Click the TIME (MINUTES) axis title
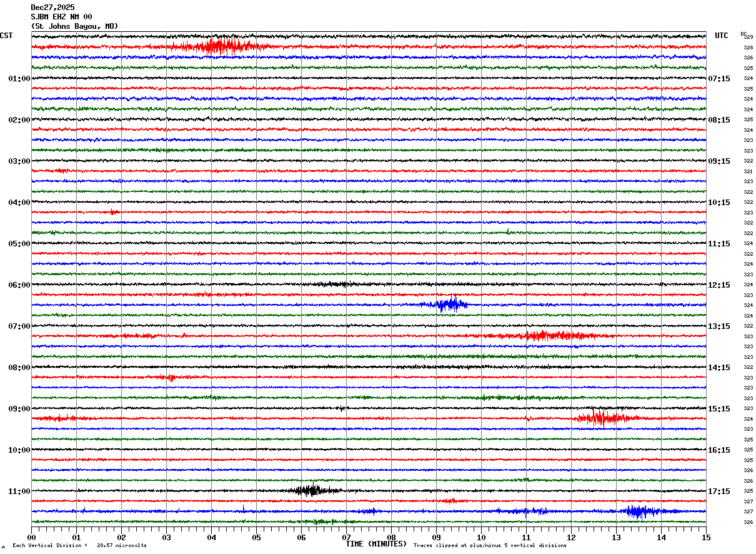 (377, 544)
